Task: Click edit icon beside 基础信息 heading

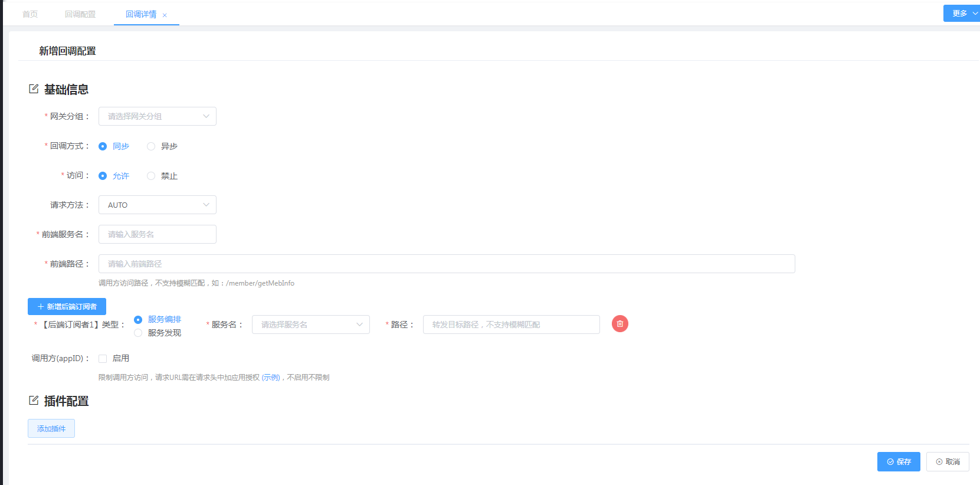Action: coord(34,89)
